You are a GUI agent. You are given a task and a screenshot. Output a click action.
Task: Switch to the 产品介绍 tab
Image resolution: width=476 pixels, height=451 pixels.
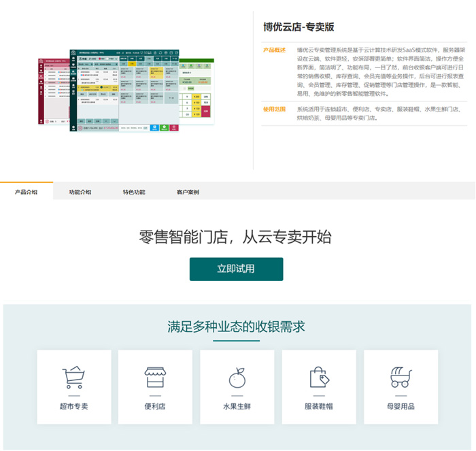[x=26, y=193]
